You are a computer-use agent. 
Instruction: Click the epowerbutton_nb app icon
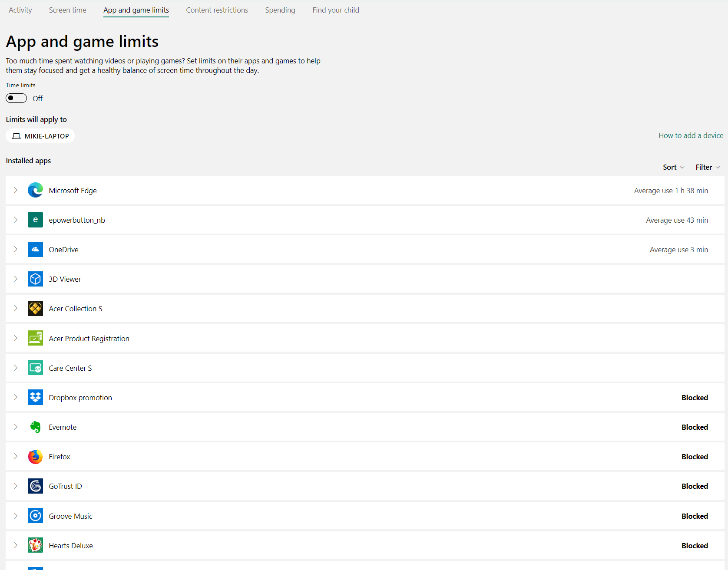[x=35, y=220]
